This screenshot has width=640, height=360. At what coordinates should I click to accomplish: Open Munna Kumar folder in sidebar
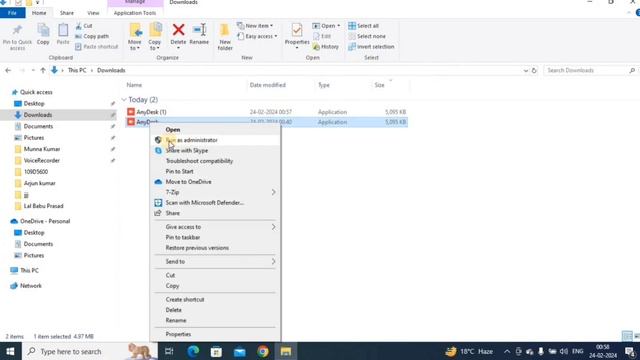click(x=42, y=149)
